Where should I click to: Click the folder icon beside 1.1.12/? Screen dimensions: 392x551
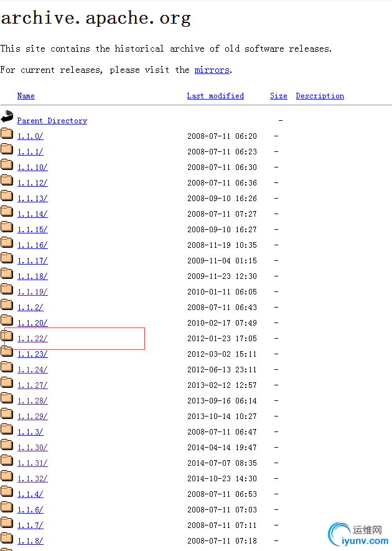click(x=7, y=181)
